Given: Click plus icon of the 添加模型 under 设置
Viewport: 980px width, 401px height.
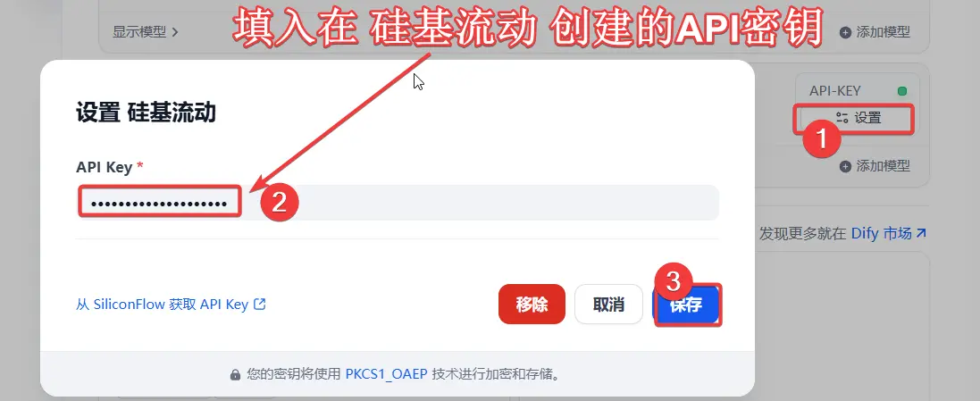Looking at the screenshot, I should tap(845, 166).
